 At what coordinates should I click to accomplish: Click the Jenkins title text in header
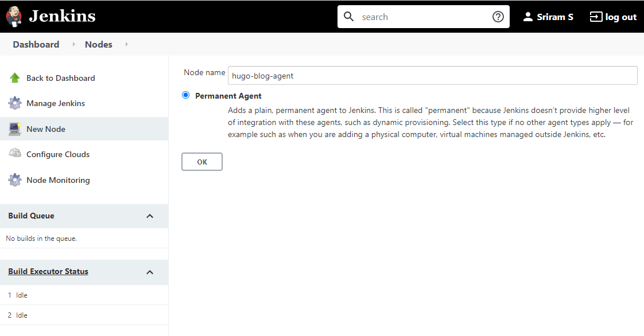point(62,17)
